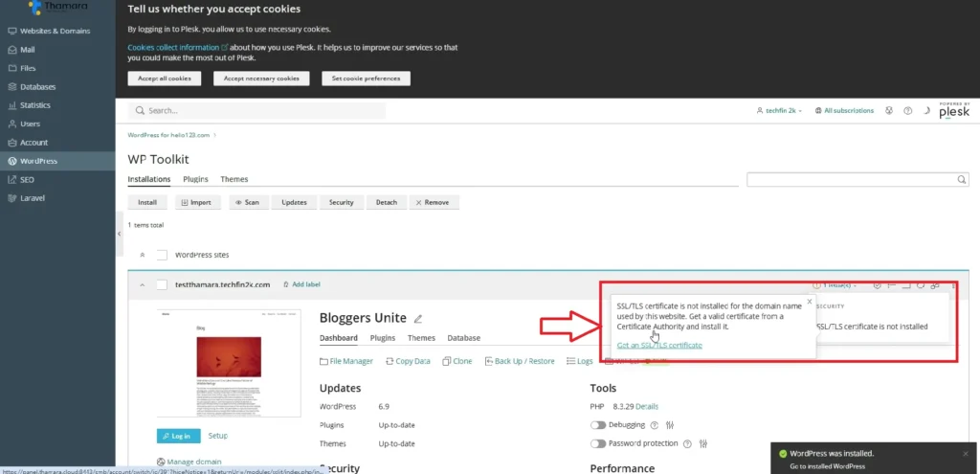
Task: Click help icon next to Debugging
Action: [x=655, y=425]
